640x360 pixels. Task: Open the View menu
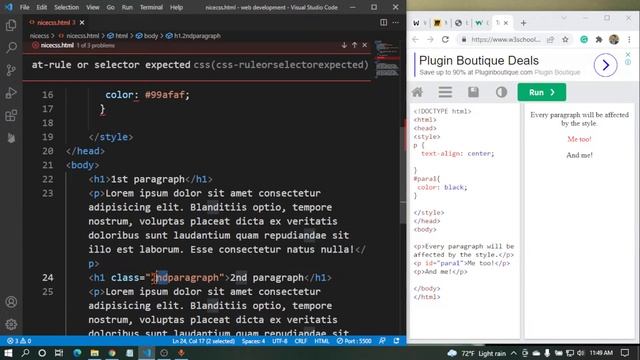(93, 7)
